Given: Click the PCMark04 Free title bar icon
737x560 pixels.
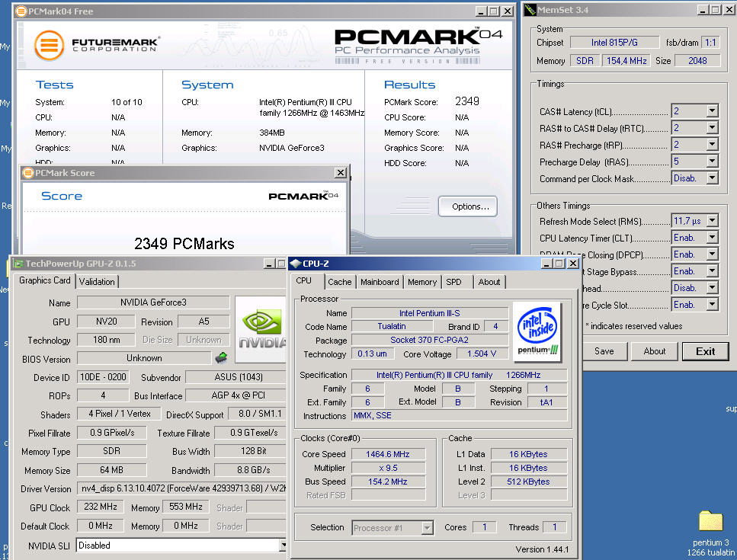Looking at the screenshot, I should pos(21,11).
